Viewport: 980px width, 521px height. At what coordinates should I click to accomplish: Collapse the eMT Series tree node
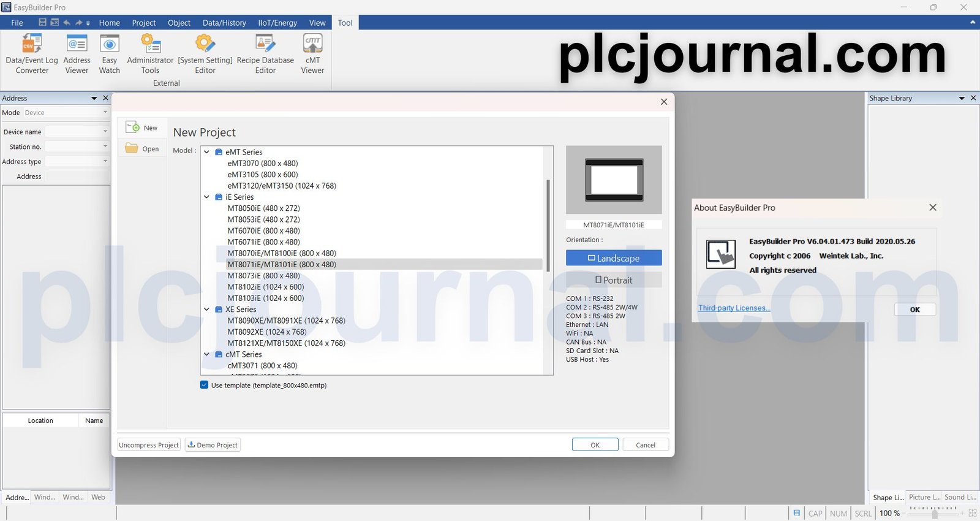pos(206,152)
